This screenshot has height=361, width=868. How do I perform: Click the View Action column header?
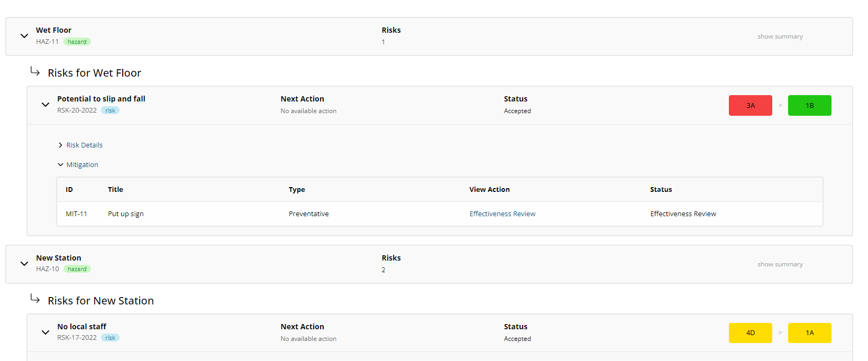490,190
